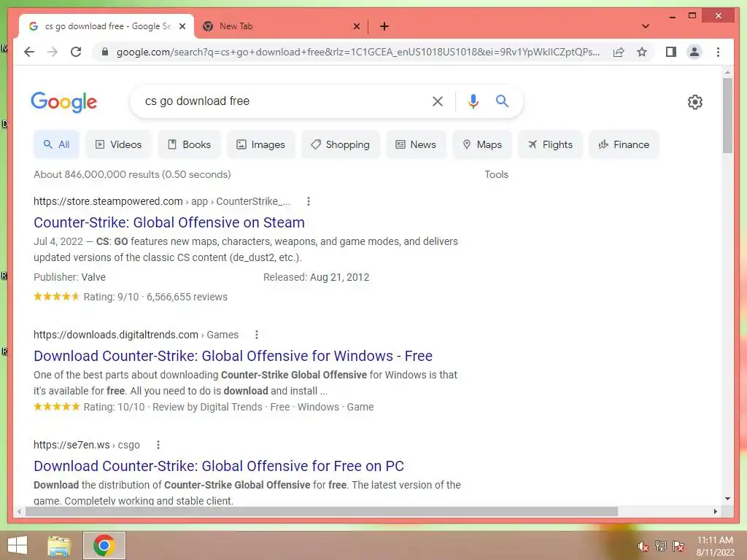Submit search with magnifier icon
This screenshot has height=560, width=747.
[x=502, y=101]
